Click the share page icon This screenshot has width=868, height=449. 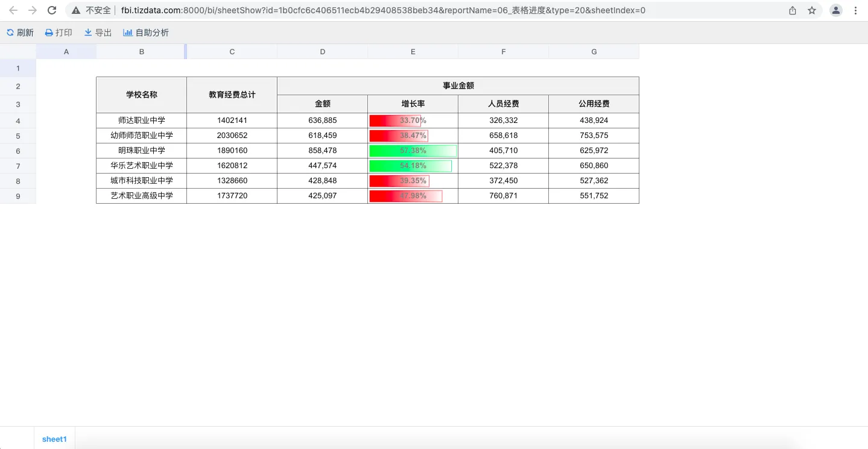click(793, 10)
